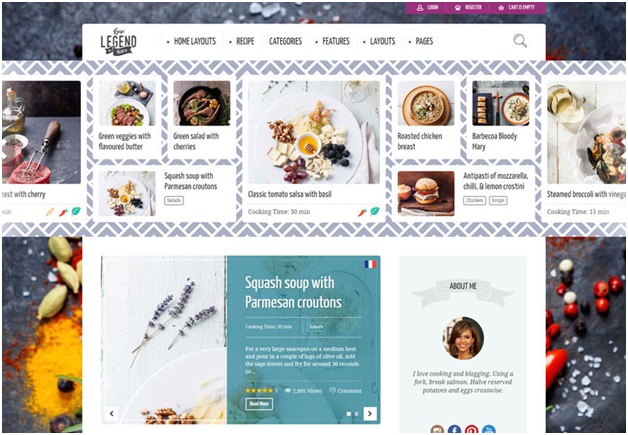
Task: Click the green leaf icon on tomato salsa card
Action: pyautogui.click(x=374, y=211)
